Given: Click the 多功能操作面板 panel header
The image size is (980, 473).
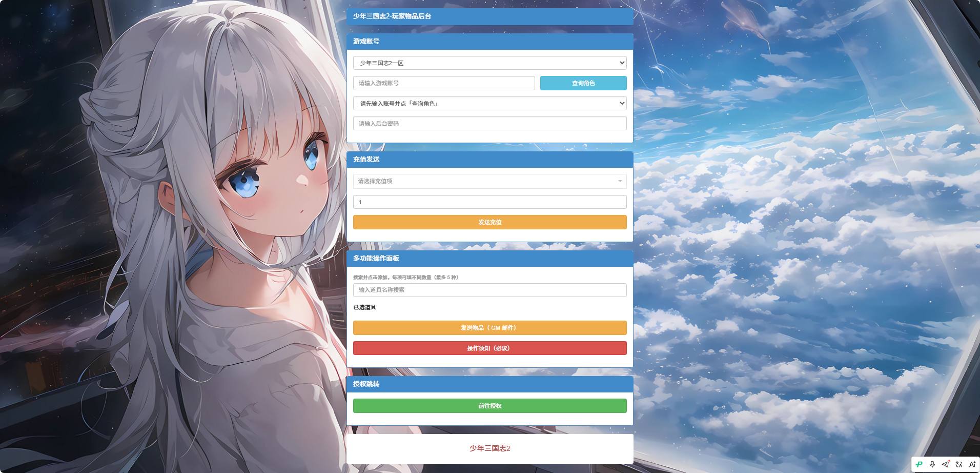Looking at the screenshot, I should [489, 259].
